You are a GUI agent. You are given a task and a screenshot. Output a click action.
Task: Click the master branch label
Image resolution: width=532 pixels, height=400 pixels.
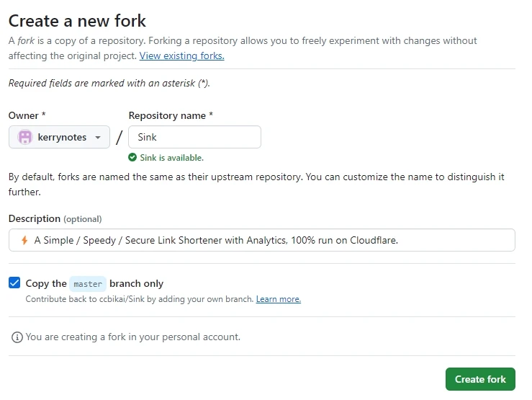[x=88, y=284]
